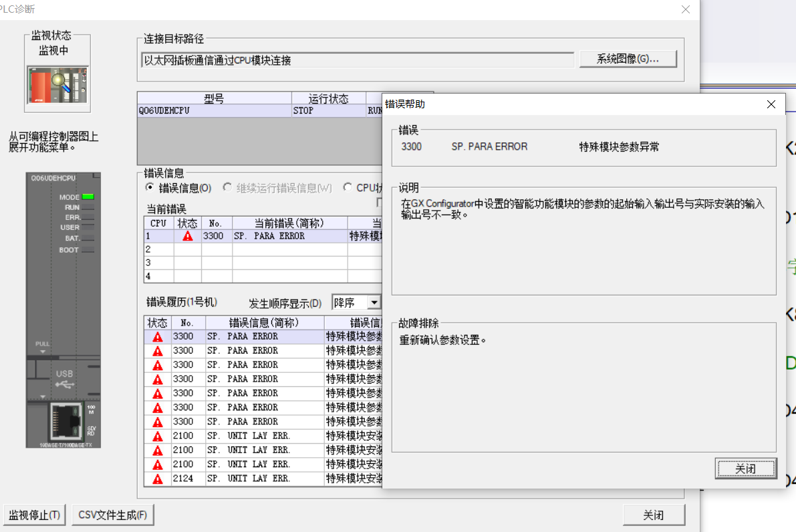The height and width of the screenshot is (532, 796).
Task: Click the 连接目标路径 connection path text field
Action: (358, 60)
